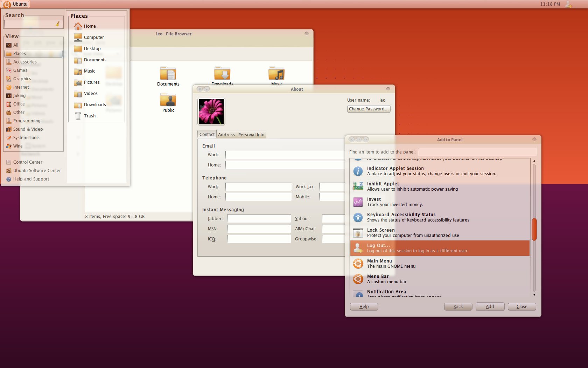This screenshot has width=588, height=368.
Task: Open Control Center
Action: [24, 162]
